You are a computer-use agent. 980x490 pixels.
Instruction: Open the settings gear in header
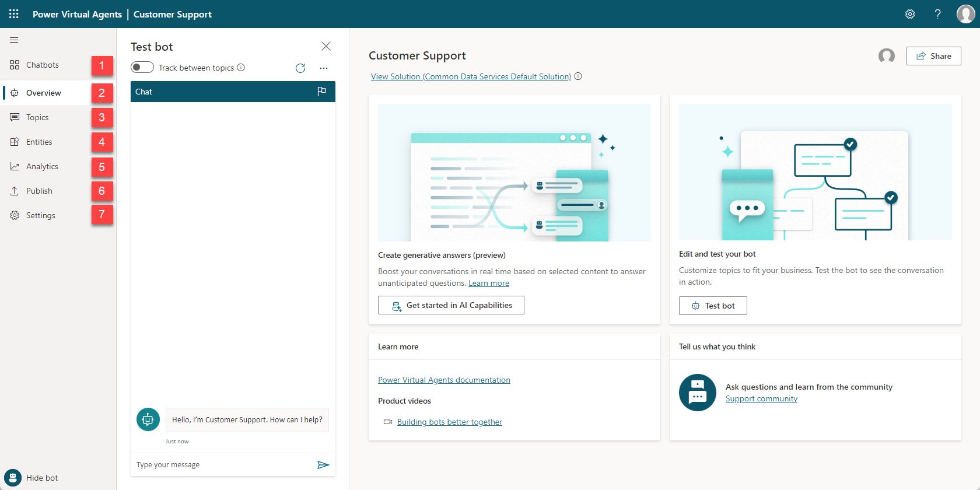(910, 14)
